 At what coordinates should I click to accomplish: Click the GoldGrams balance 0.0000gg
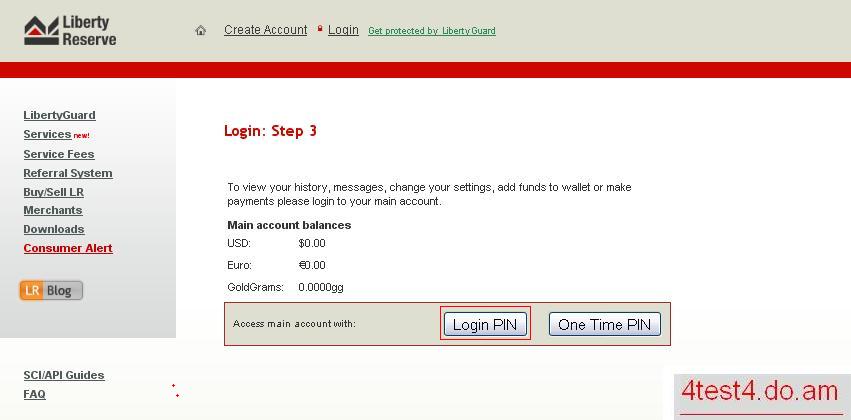click(321, 287)
